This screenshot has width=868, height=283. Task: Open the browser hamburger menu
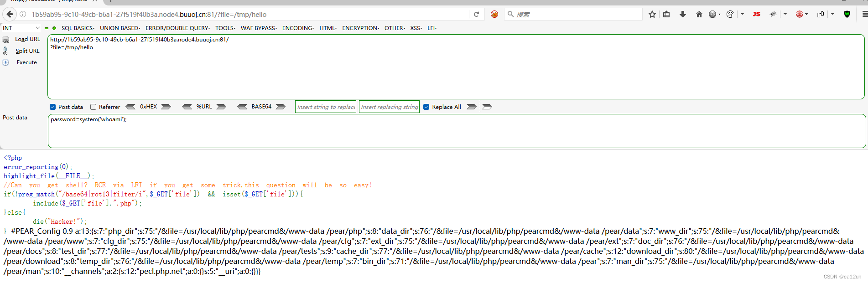point(864,14)
